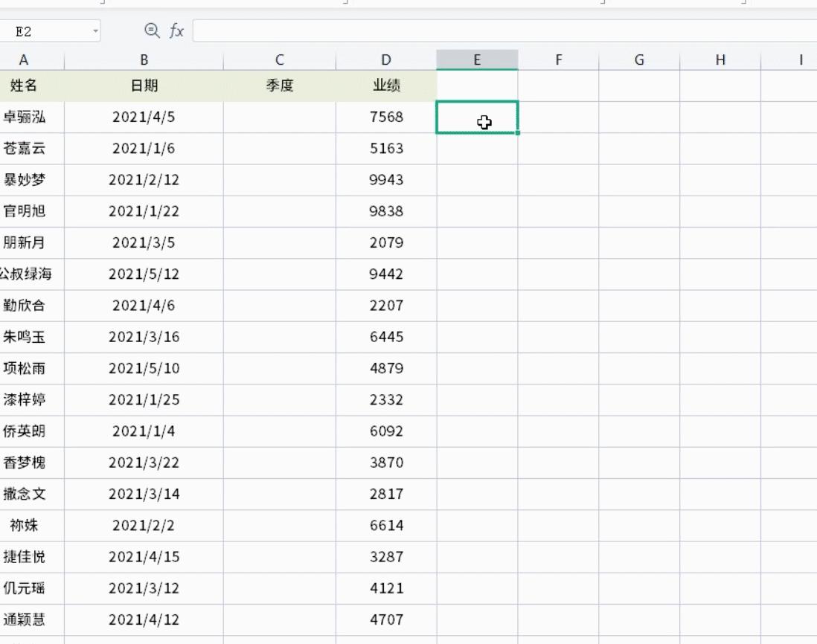Select name cell 勤欣合
817x644 pixels.
pos(31,306)
